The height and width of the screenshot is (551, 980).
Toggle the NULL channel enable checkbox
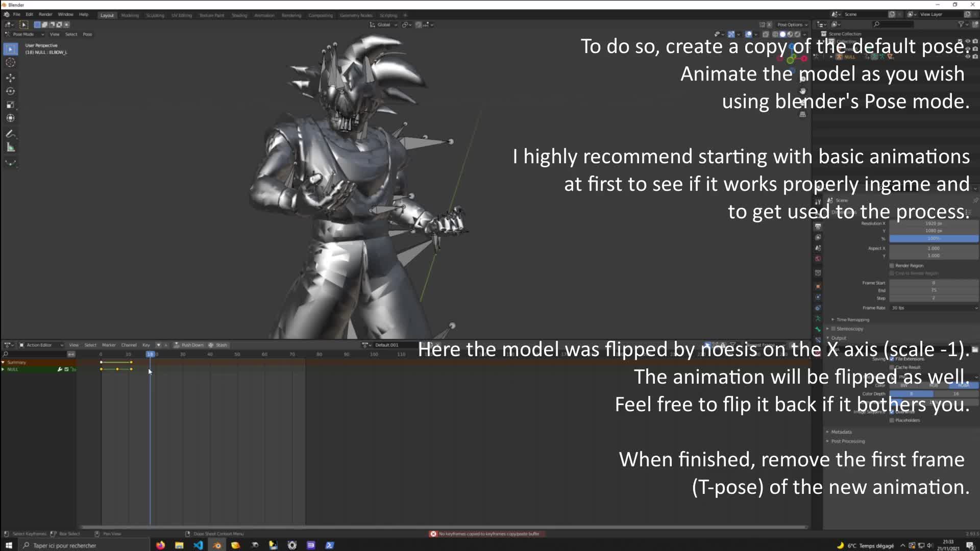click(66, 369)
